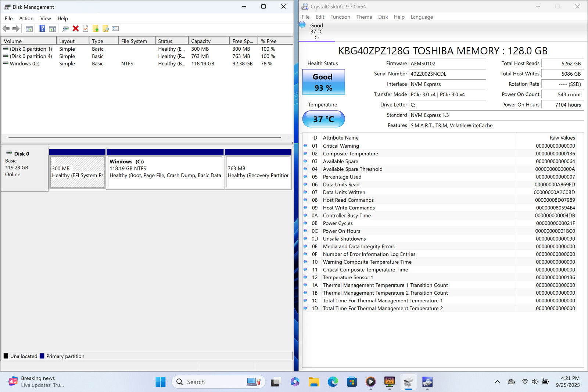Click the blue Primary partition legend swatch
Viewport: 588px width, 392px height.
click(x=42, y=356)
